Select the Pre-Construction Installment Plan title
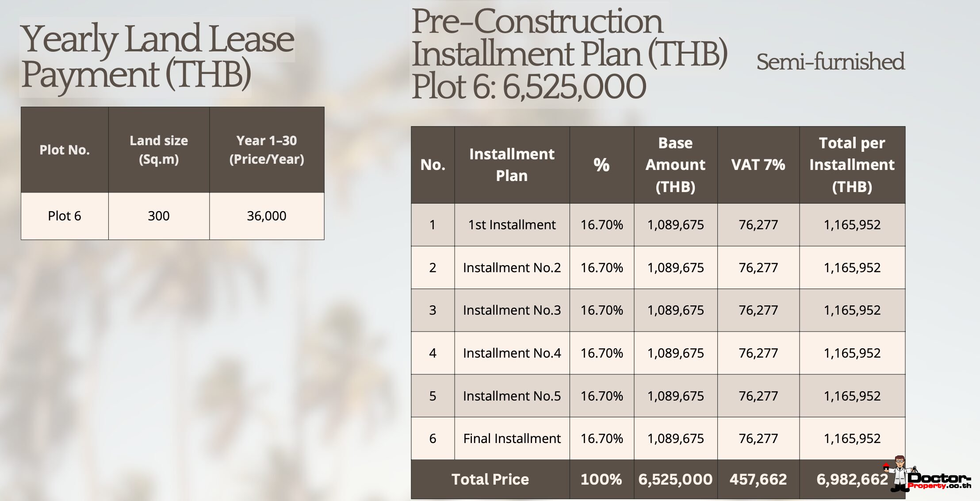The height and width of the screenshot is (501, 980). pos(569,54)
